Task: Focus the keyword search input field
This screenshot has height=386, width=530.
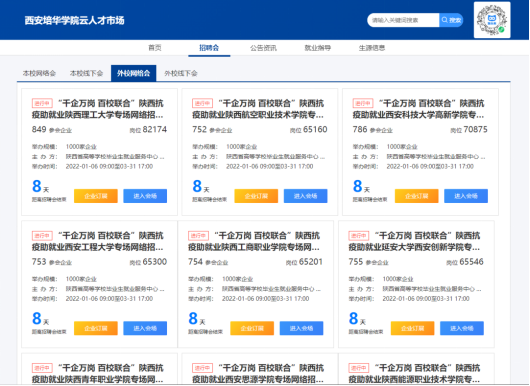Action: 403,20
